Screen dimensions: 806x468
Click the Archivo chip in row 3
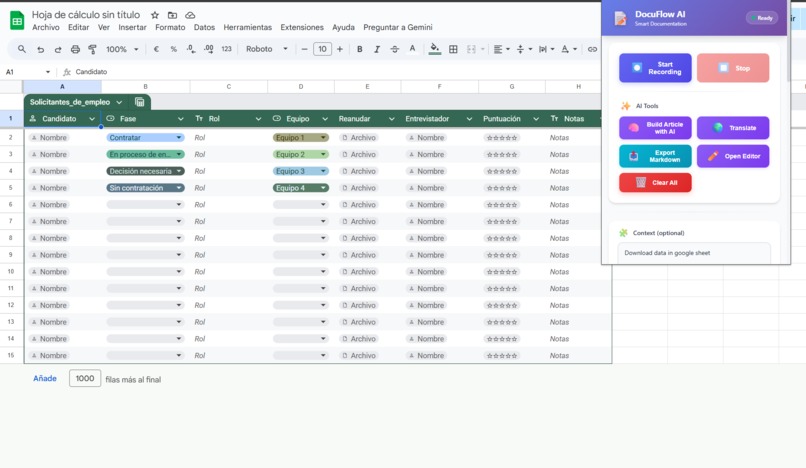[x=359, y=154]
